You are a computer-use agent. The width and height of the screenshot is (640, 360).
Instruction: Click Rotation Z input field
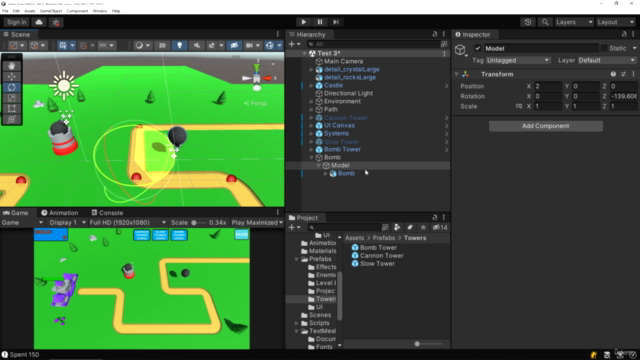(623, 96)
